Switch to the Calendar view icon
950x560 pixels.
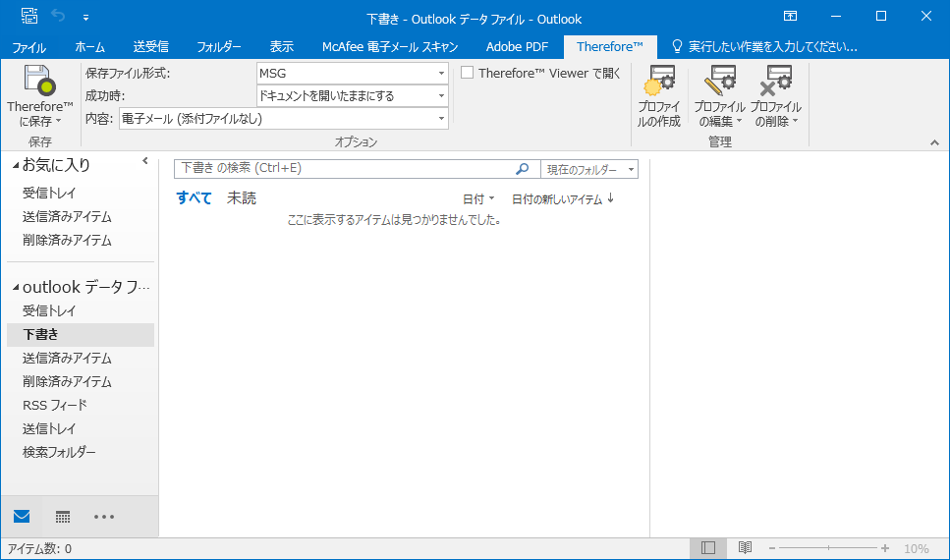click(63, 517)
